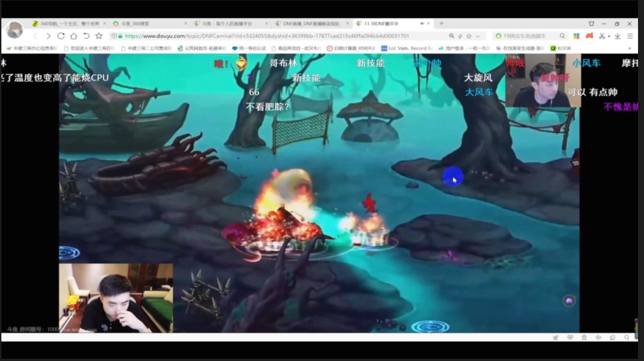Click the gold diamond badge in danmaku
Screen dimensions: 644x361
(x=241, y=64)
